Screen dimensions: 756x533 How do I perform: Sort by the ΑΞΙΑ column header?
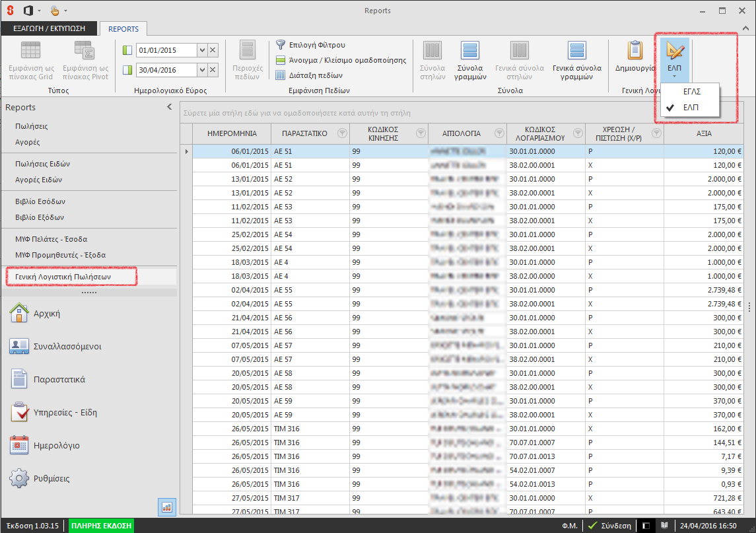703,133
